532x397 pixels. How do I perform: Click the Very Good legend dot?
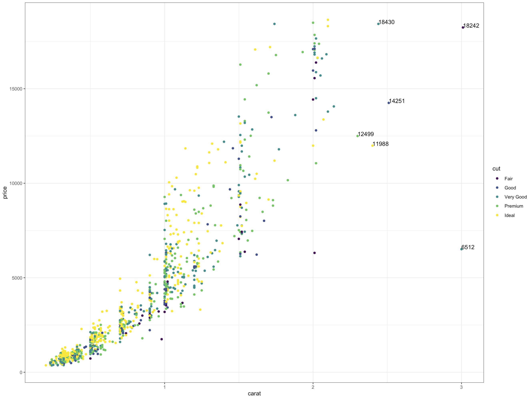click(x=497, y=197)
